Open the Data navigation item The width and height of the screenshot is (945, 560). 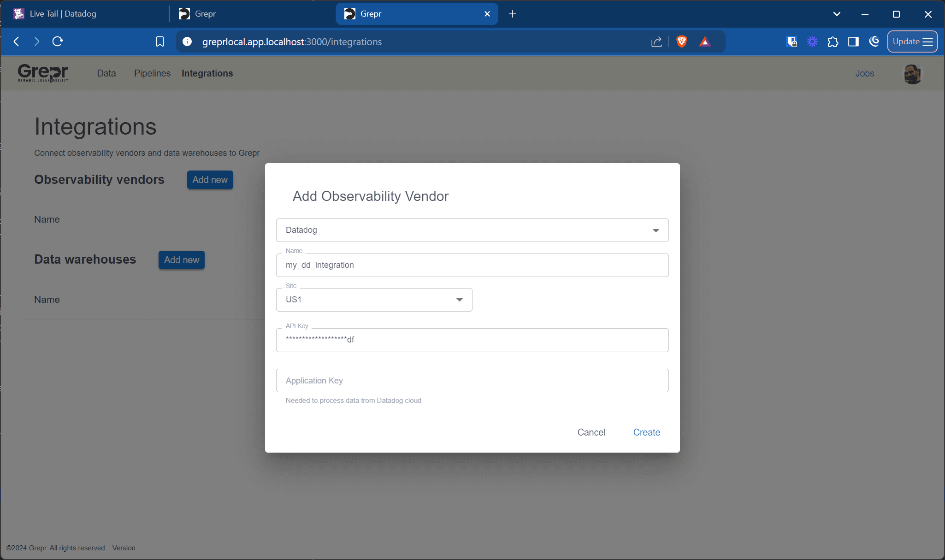tap(106, 73)
